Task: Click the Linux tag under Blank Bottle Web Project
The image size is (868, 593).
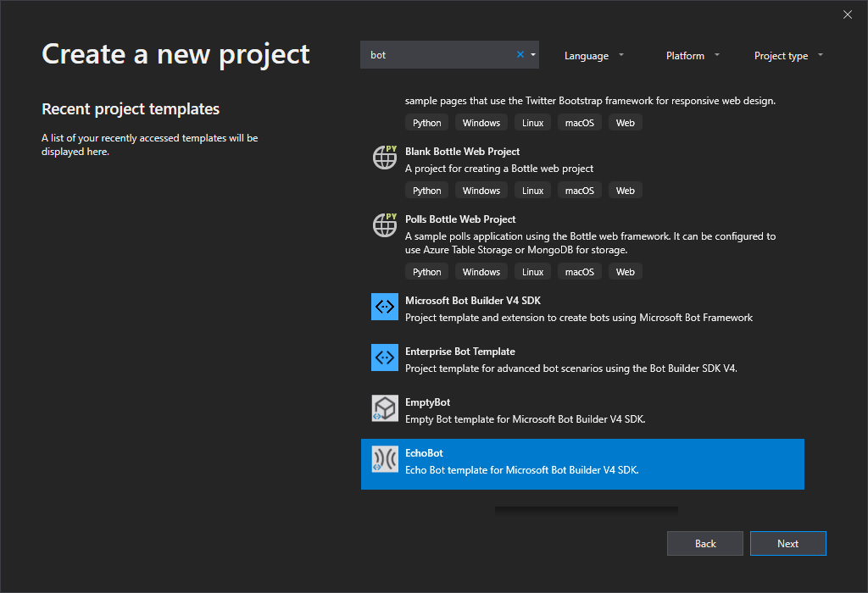Action: [532, 191]
